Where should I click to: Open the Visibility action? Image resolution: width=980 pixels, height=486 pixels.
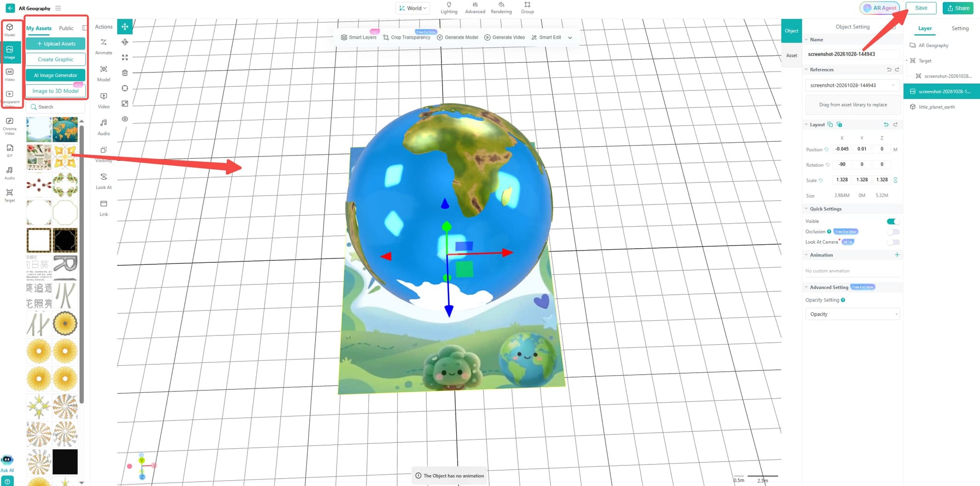click(104, 154)
